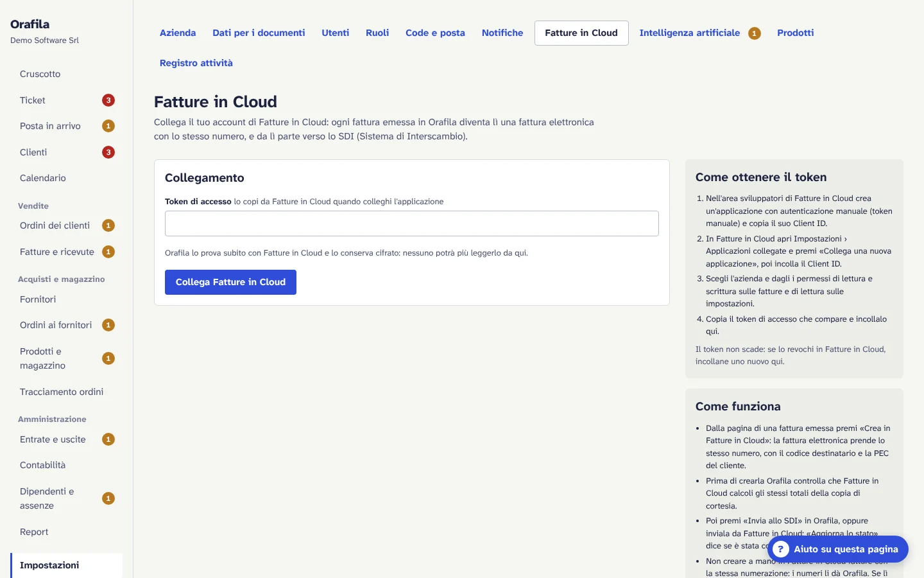Click the Demo Software Srl company name
Viewport: 924px width, 578px height.
tap(44, 40)
